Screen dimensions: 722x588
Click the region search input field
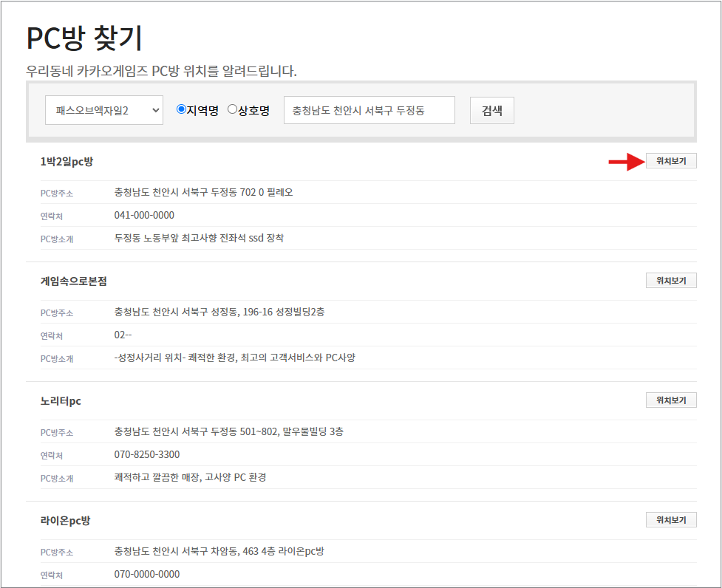pos(369,110)
